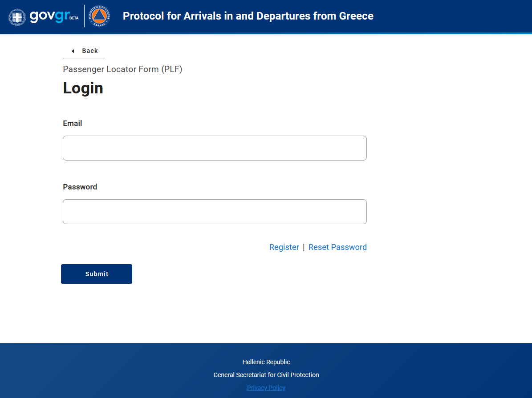The width and height of the screenshot is (532, 398).
Task: Focus the Email input field
Action: pyautogui.click(x=215, y=148)
